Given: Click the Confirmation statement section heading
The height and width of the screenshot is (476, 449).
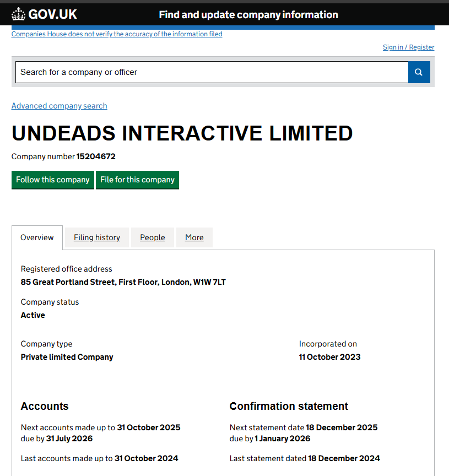Looking at the screenshot, I should pyautogui.click(x=289, y=406).
